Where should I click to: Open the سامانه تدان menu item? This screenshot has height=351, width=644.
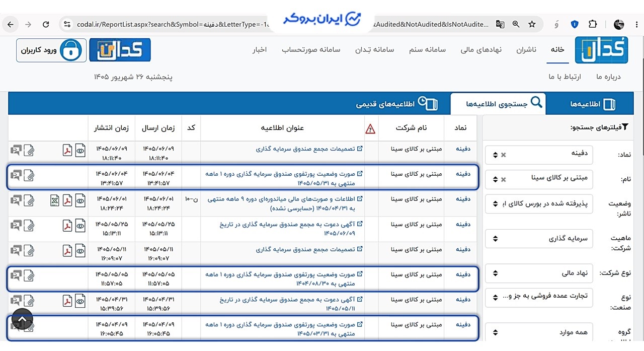375,50
